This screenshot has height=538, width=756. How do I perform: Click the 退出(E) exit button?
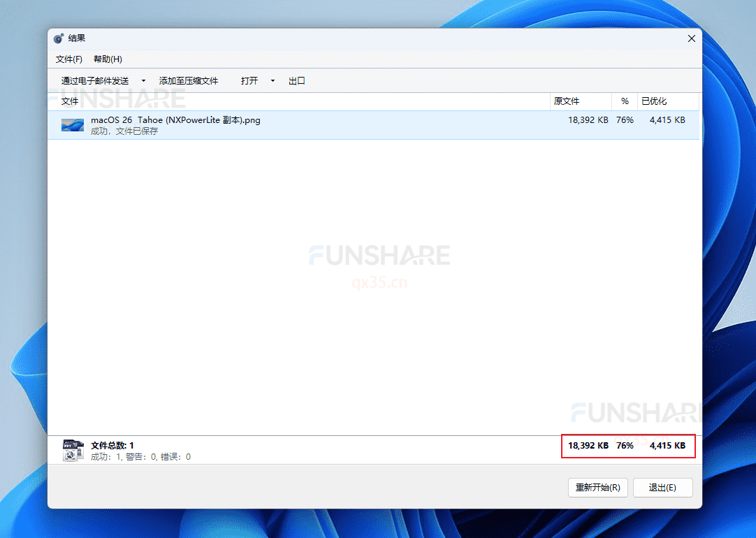662,487
